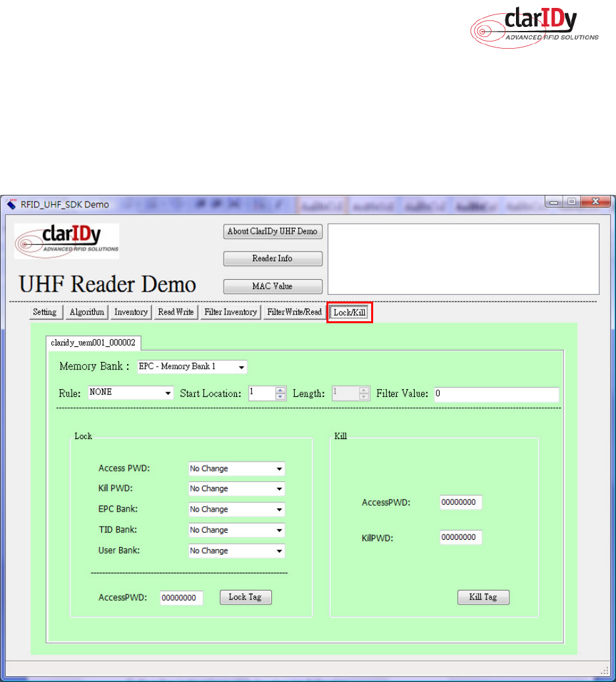Click the Filter Value input field
The height and width of the screenshot is (682, 616).
pyautogui.click(x=496, y=394)
